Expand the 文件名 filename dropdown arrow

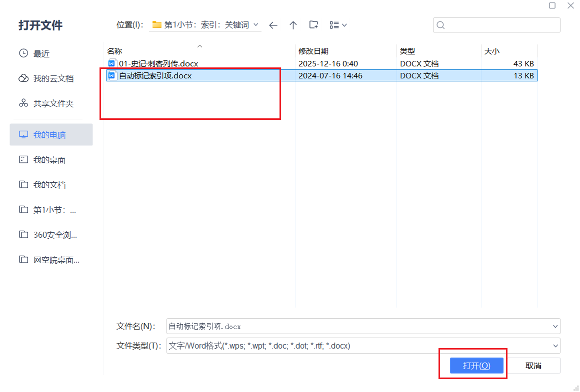[x=555, y=326]
